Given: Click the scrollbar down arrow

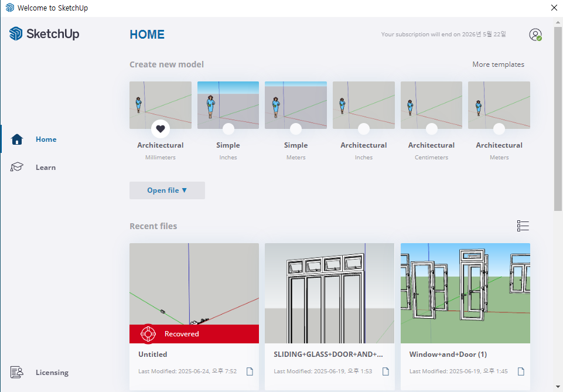Looking at the screenshot, I should [x=558, y=387].
